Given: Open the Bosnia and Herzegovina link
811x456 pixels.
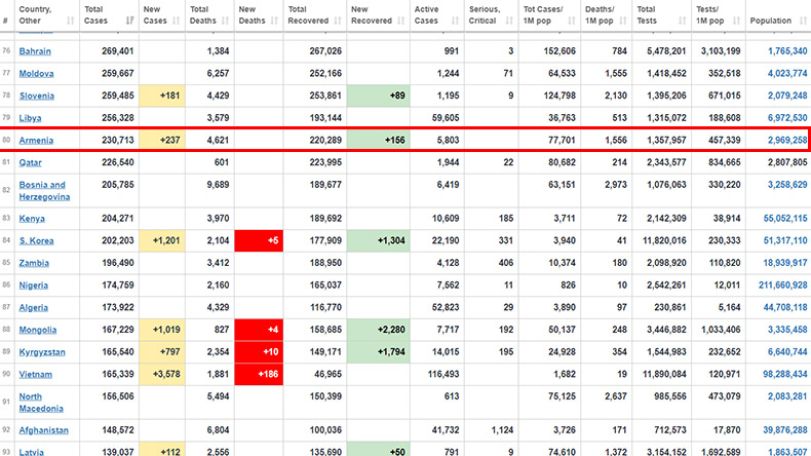Looking at the screenshot, I should click(x=44, y=191).
